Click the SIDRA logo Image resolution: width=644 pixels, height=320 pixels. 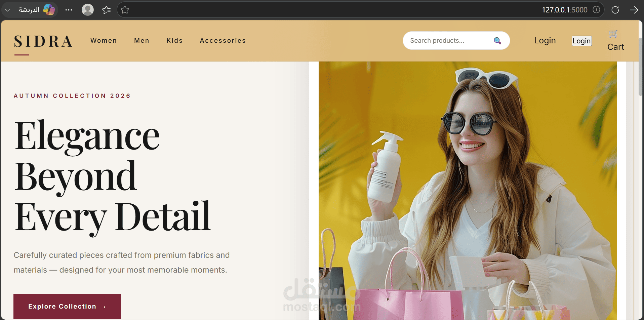coord(43,42)
